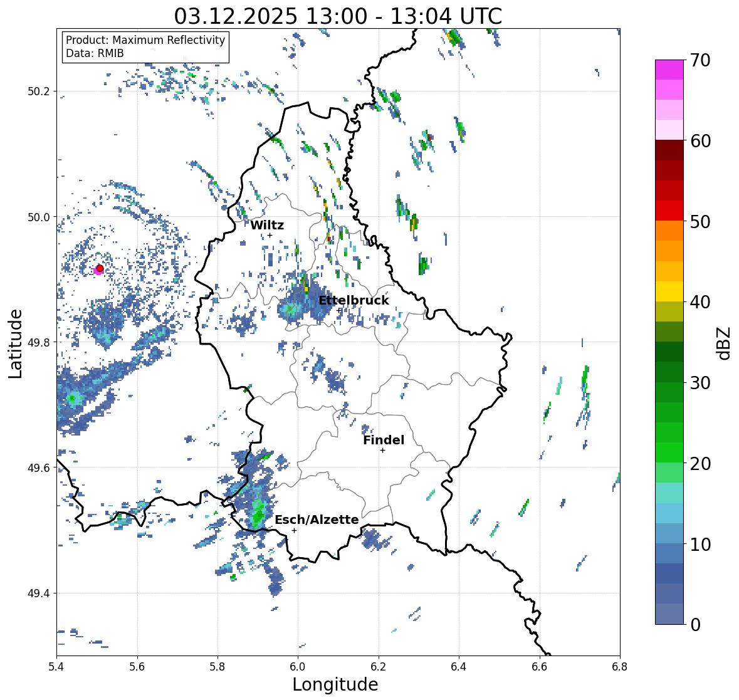Viewport: 739px width, 700px height.
Task: Click the 10 tick on the colorbar
Action: [700, 544]
